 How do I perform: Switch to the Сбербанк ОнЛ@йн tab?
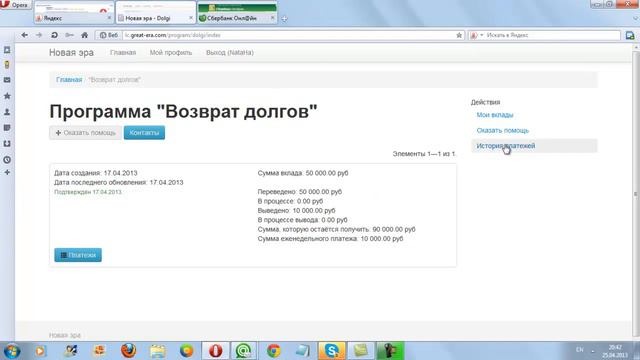point(237,13)
